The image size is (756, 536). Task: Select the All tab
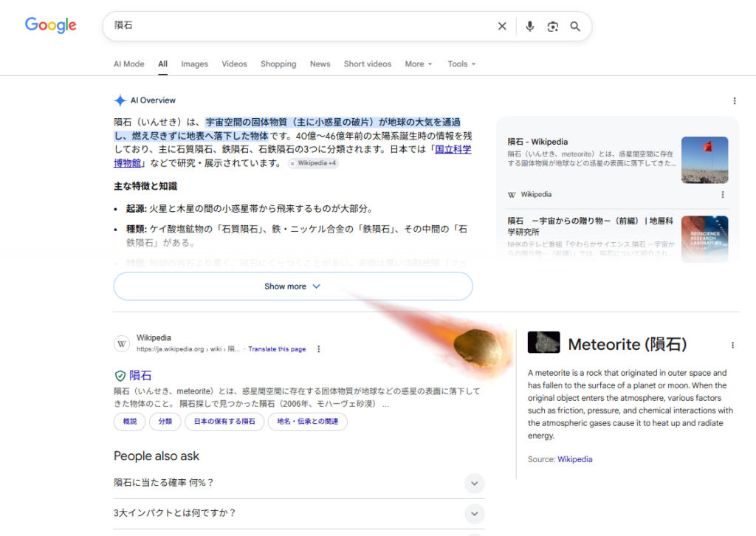pyautogui.click(x=163, y=63)
